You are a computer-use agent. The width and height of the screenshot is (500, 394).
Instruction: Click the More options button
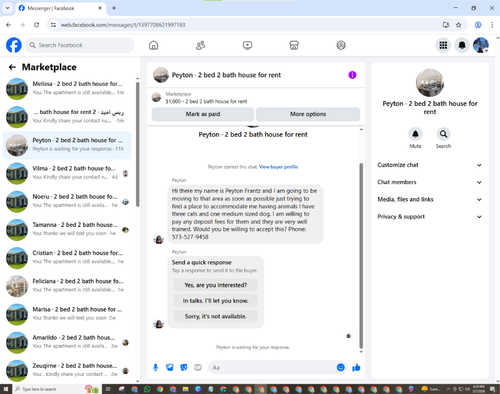tap(308, 114)
